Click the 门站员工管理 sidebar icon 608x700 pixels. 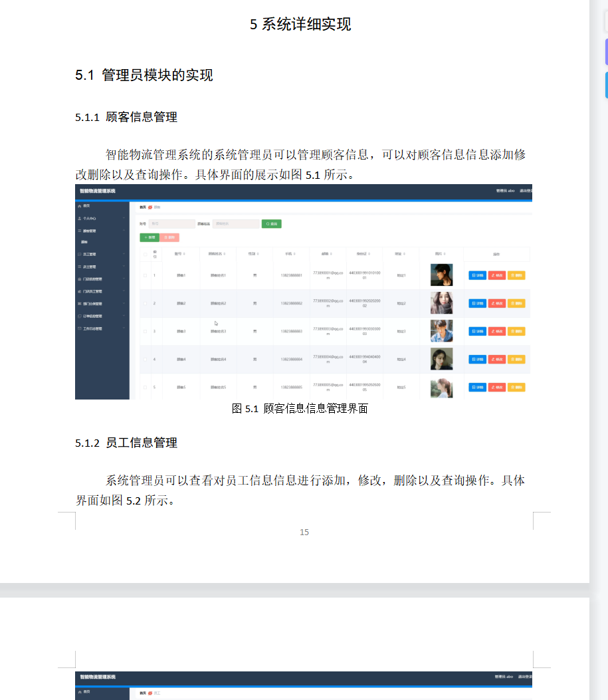80,291
